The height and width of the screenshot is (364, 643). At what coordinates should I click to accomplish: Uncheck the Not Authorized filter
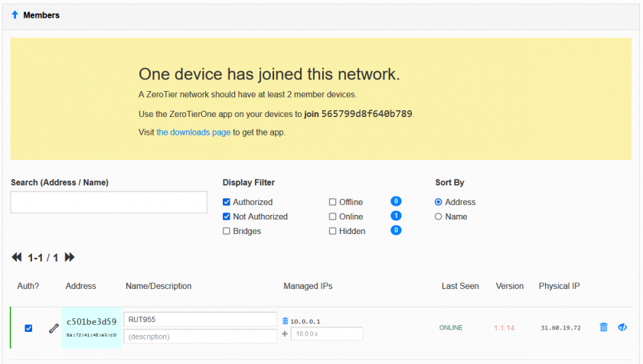(x=227, y=216)
